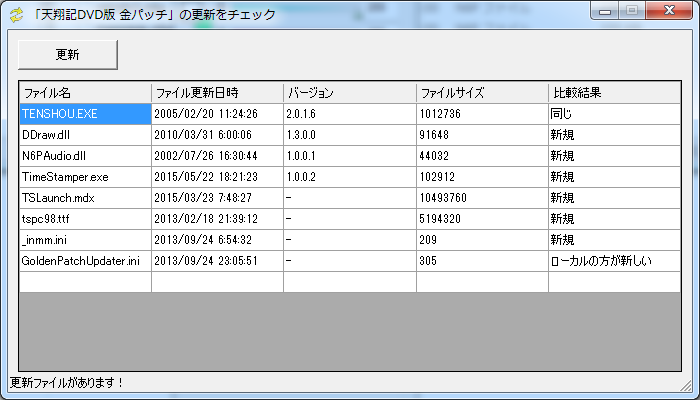The height and width of the screenshot is (400, 700).
Task: Sort by ファイル名 column header
Action: [85, 93]
